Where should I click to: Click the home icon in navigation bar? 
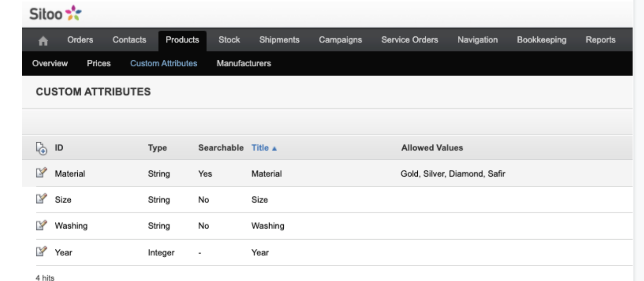pos(43,41)
